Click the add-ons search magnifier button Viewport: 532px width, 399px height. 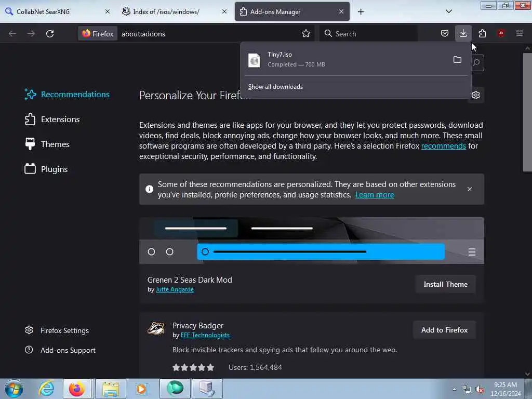pos(477,62)
